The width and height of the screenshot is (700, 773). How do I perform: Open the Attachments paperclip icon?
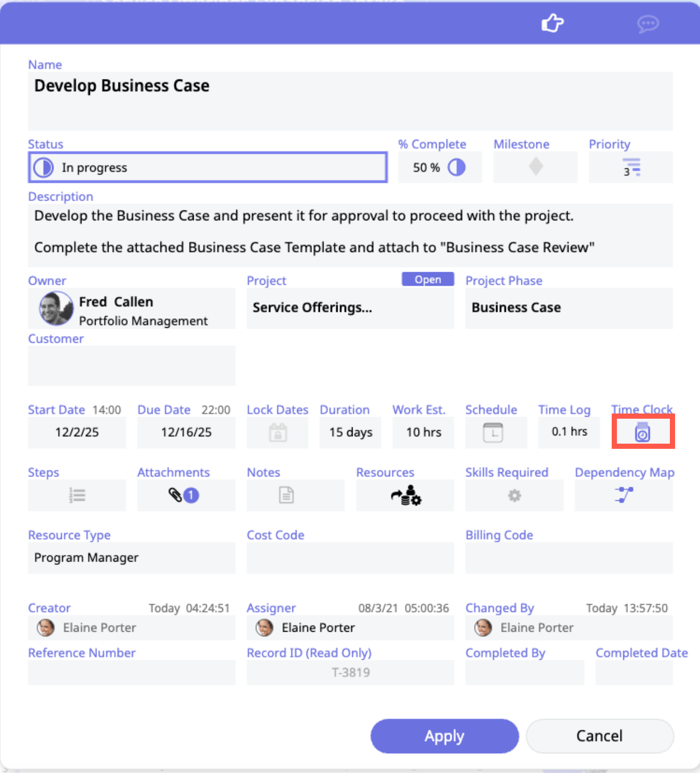click(184, 496)
